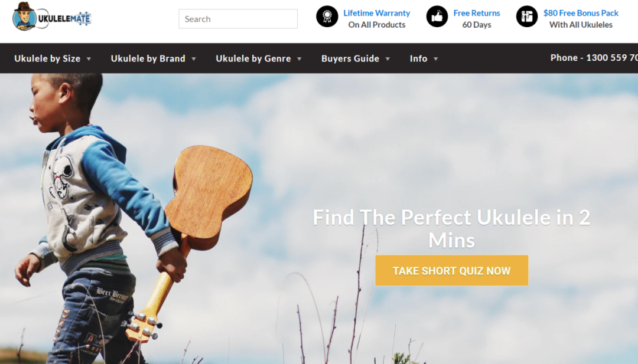The height and width of the screenshot is (364, 638).
Task: Follow the Free Returns link
Action: click(477, 13)
